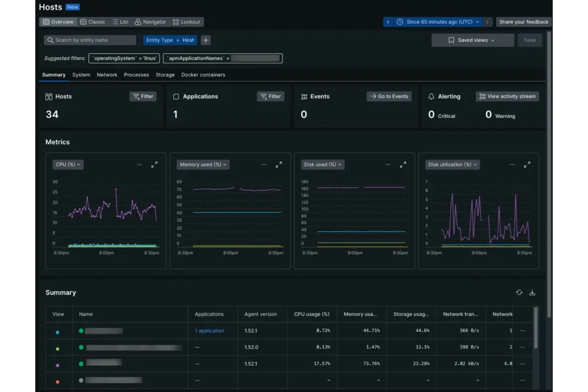The width and height of the screenshot is (588, 392).
Task: Select the Lookout view mode
Action: click(186, 22)
